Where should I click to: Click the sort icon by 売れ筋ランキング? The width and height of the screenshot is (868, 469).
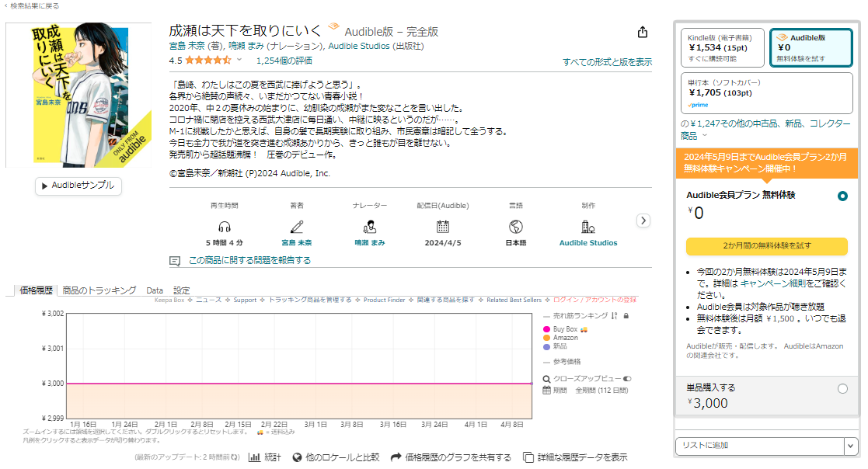click(614, 316)
